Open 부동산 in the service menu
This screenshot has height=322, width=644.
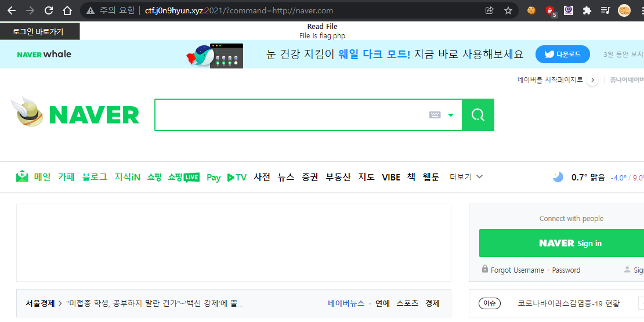pos(338,177)
